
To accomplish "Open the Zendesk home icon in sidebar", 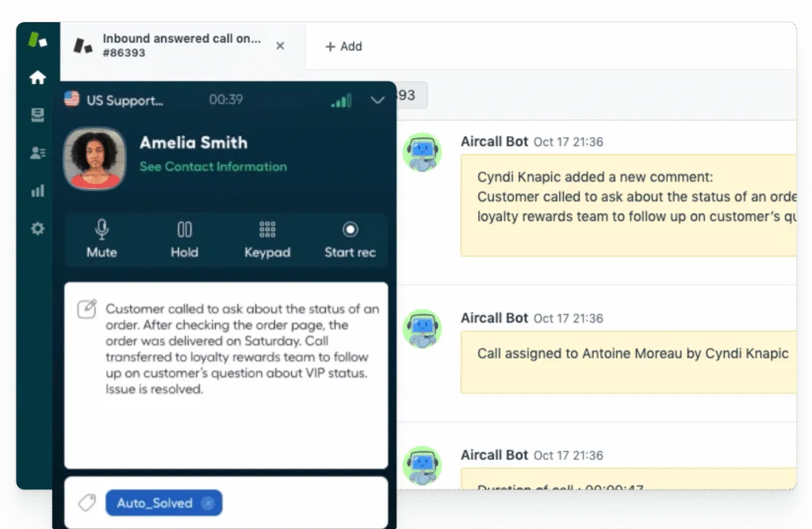I will click(x=37, y=78).
